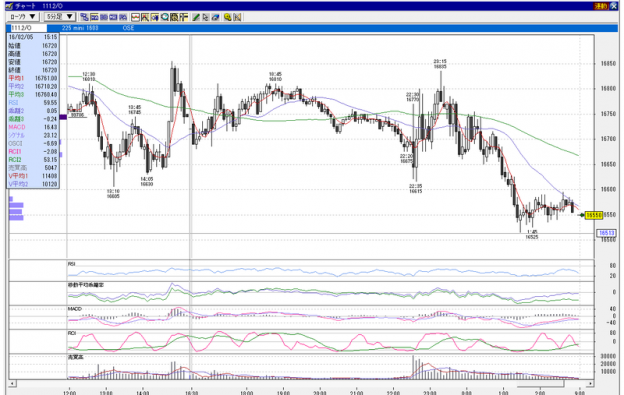The image size is (624, 395).
Task: Click the icon just left of the pencil tool
Action: point(183,17)
